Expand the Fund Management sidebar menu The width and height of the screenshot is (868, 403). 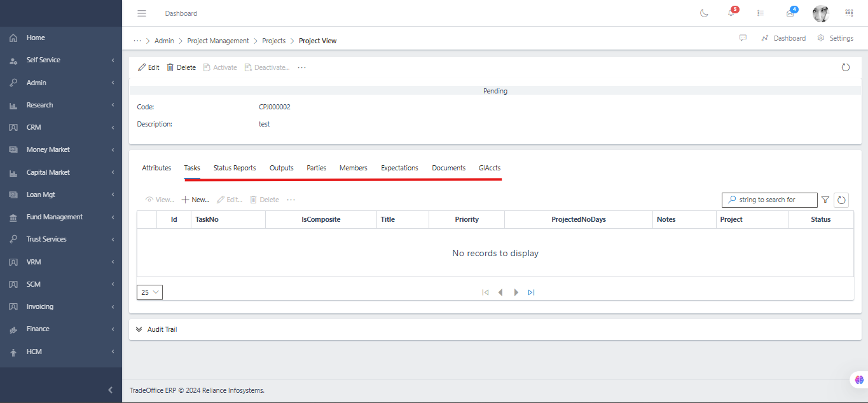(x=61, y=217)
